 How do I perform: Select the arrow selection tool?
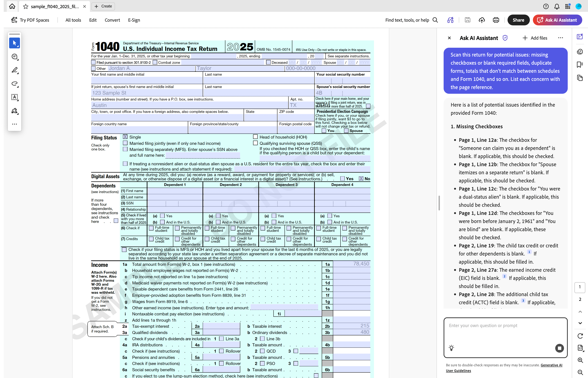point(15,43)
